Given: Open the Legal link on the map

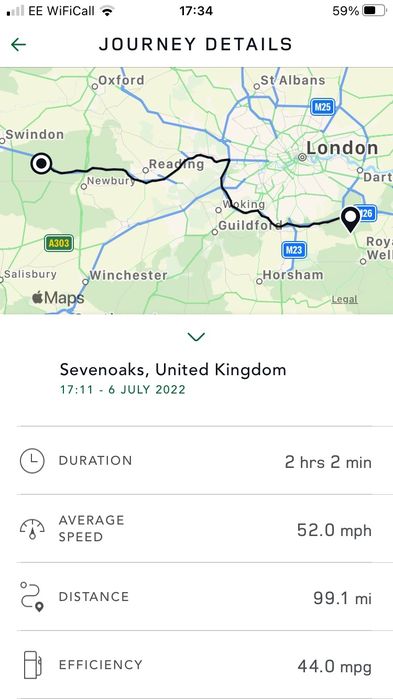Looking at the screenshot, I should (344, 299).
